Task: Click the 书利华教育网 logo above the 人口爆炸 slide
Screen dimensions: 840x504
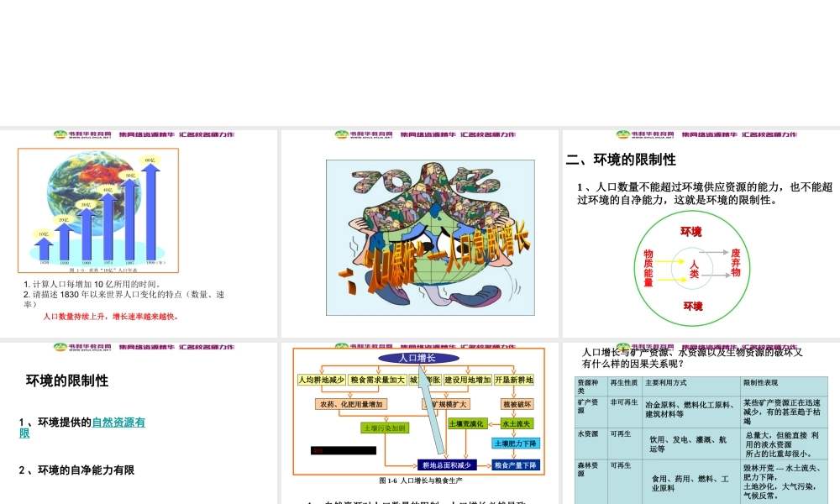Action: point(340,134)
